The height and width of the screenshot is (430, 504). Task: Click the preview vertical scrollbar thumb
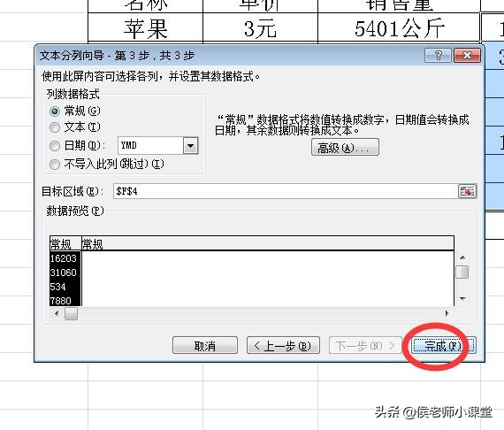[462, 273]
